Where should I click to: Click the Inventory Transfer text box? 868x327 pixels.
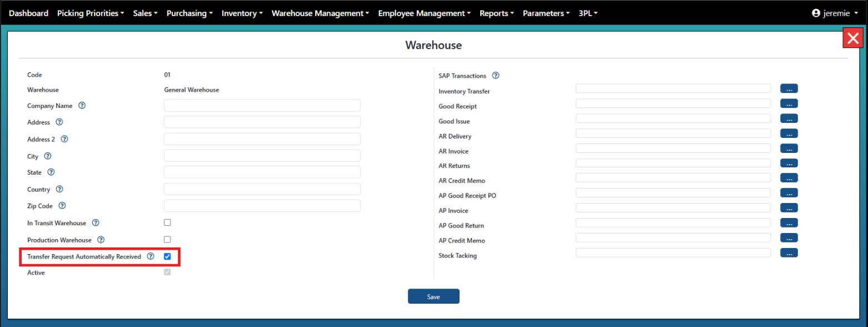point(673,88)
